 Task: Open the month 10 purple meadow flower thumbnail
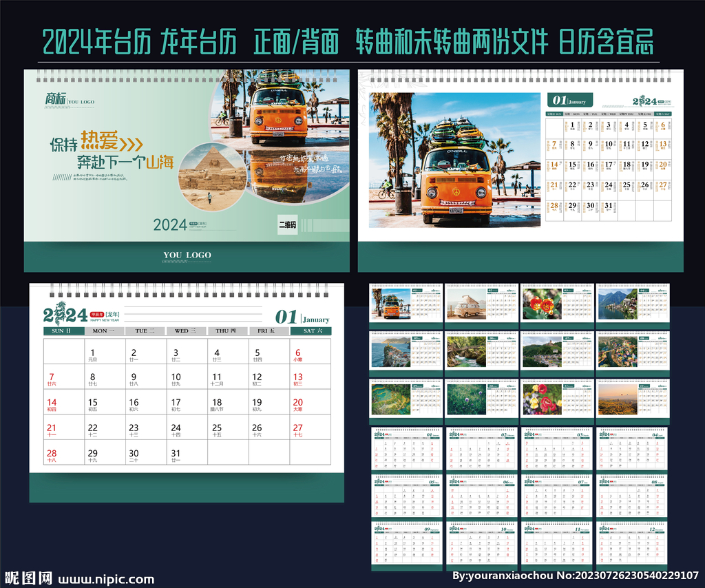coord(466,399)
